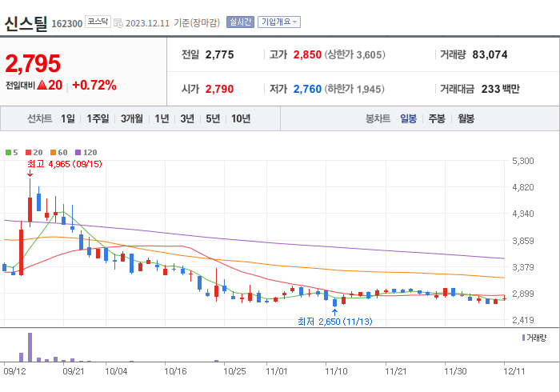Click the green 5-day moving average legend swatch
This screenshot has height=392, width=560.
pyautogui.click(x=8, y=153)
